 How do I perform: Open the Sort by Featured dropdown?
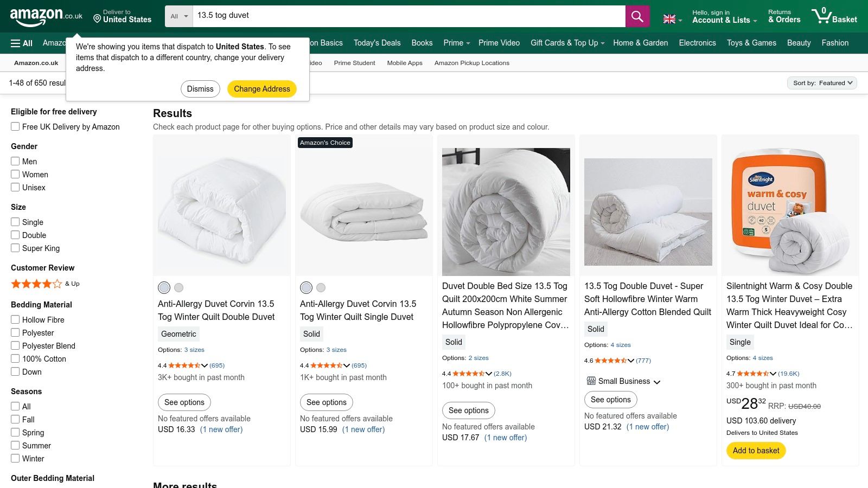(x=822, y=83)
